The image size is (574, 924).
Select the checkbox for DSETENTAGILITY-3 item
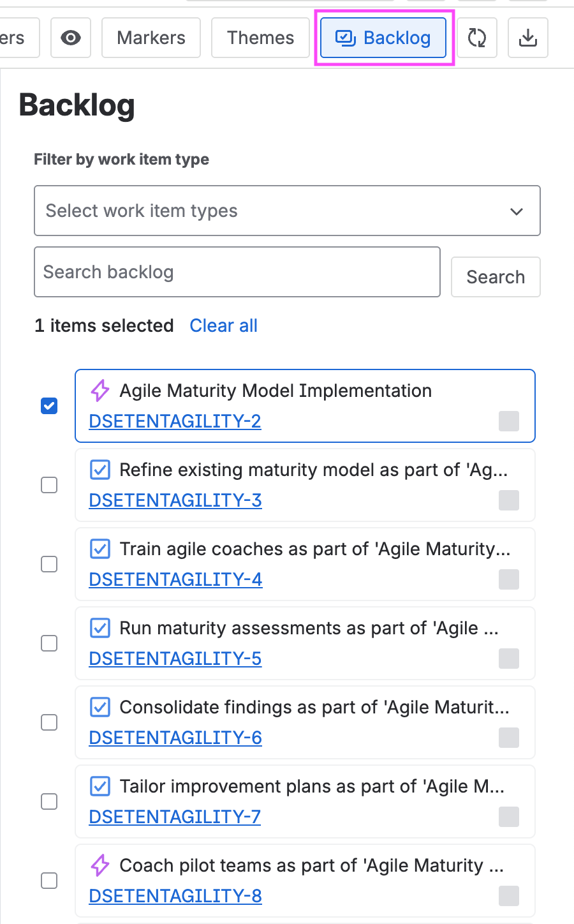[x=49, y=485]
